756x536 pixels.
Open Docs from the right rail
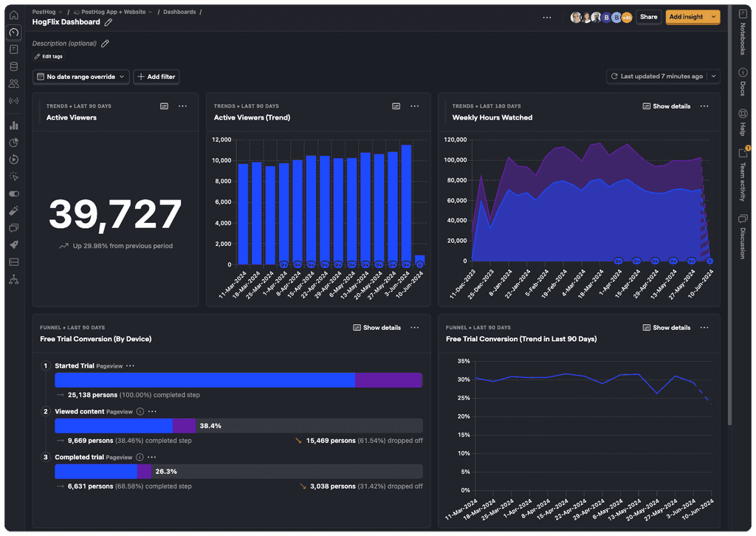pyautogui.click(x=741, y=74)
